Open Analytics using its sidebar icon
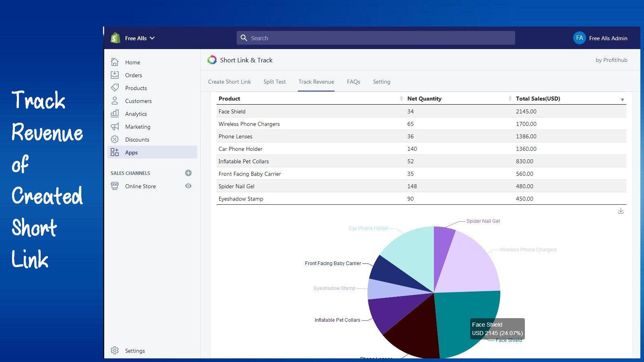 click(115, 114)
